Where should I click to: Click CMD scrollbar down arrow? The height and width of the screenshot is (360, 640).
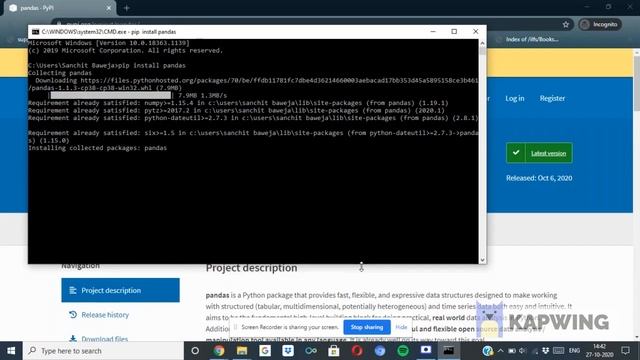482,260
